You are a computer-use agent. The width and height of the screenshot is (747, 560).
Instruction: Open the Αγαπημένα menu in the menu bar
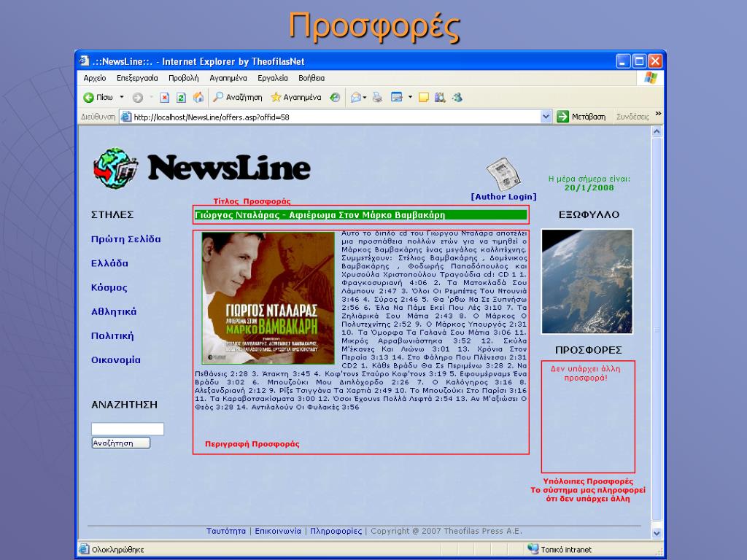tap(228, 78)
